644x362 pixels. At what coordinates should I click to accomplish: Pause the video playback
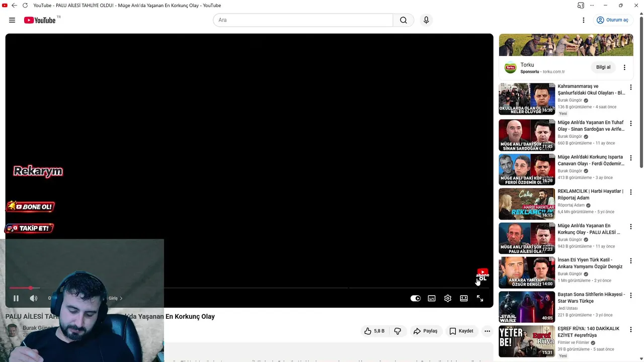pos(16,298)
